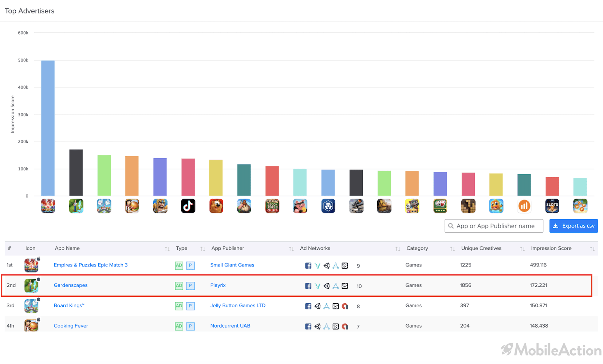603x364 pixels.
Task: Open the Empires & Puzzles Epic Match 3 link
Action: point(91,265)
